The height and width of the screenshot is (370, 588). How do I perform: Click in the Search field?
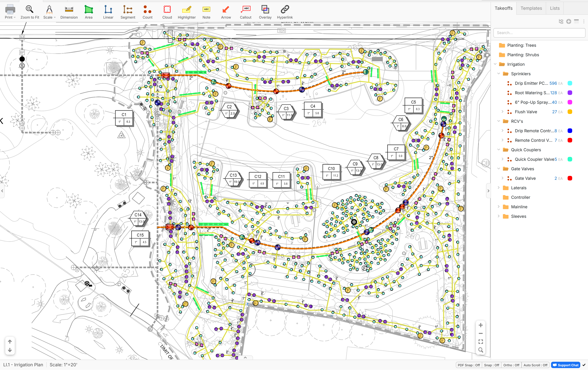click(539, 33)
